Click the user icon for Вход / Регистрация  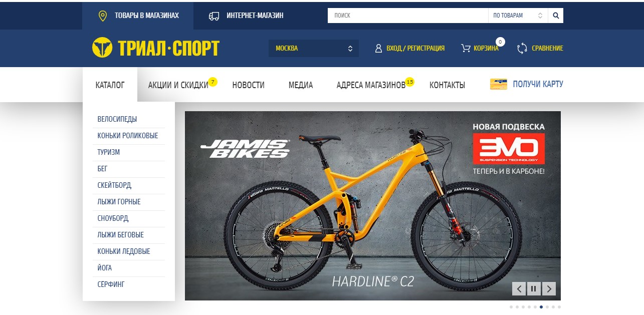(x=378, y=48)
